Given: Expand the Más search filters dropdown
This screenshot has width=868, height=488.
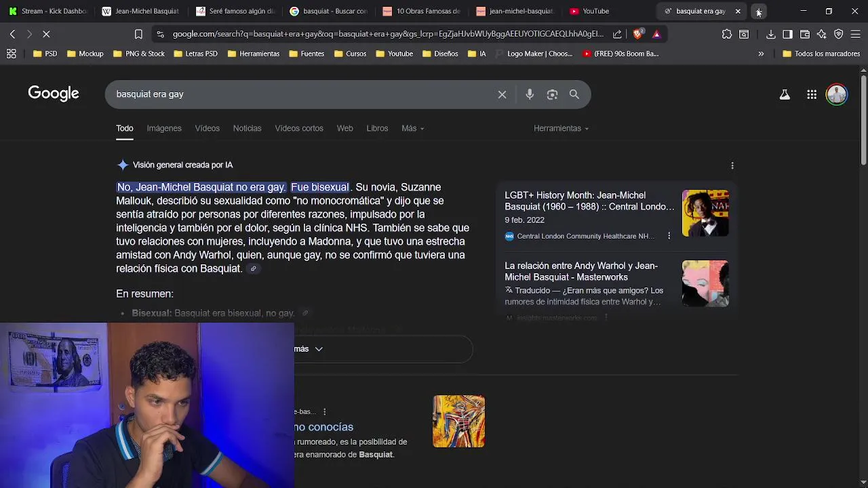Looking at the screenshot, I should (412, 128).
